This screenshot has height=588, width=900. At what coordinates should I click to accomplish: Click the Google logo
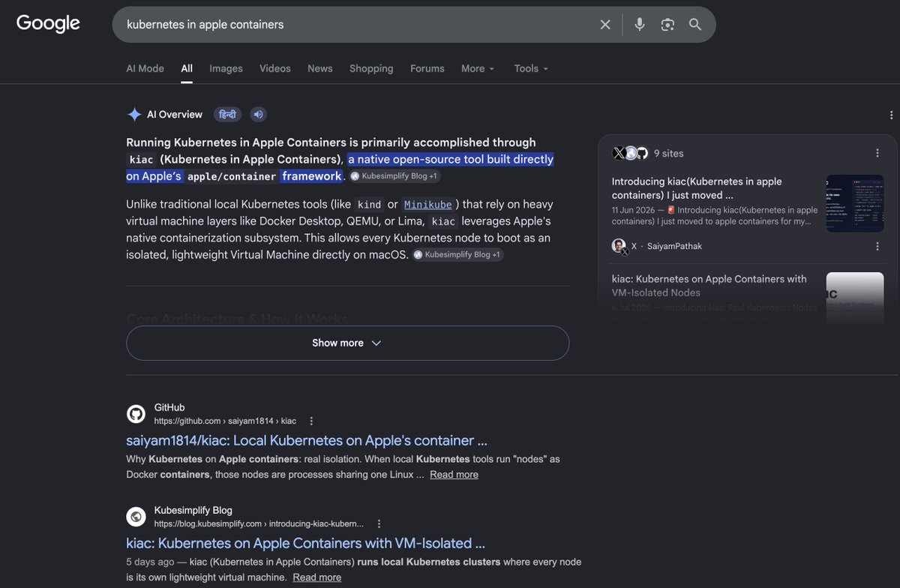pyautogui.click(x=48, y=23)
